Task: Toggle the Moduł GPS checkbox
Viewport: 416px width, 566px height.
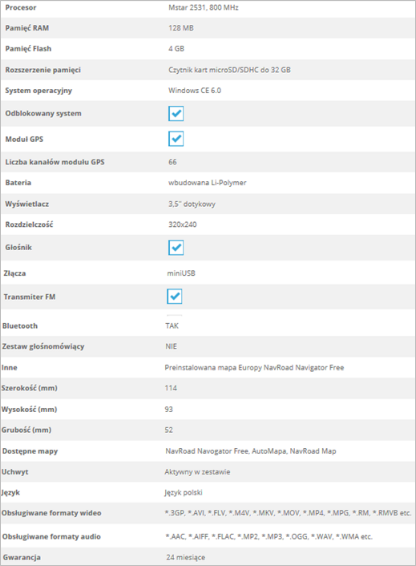Action: (176, 139)
